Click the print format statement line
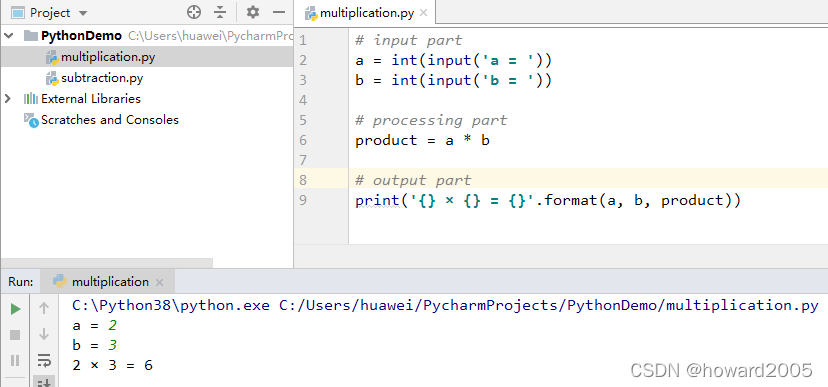 (x=548, y=201)
